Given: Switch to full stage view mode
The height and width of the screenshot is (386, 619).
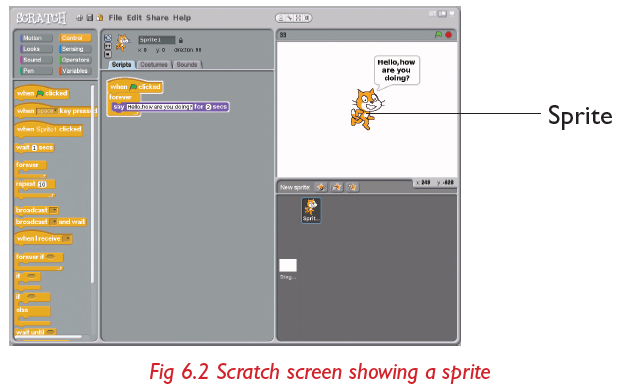Looking at the screenshot, I should click(442, 14).
